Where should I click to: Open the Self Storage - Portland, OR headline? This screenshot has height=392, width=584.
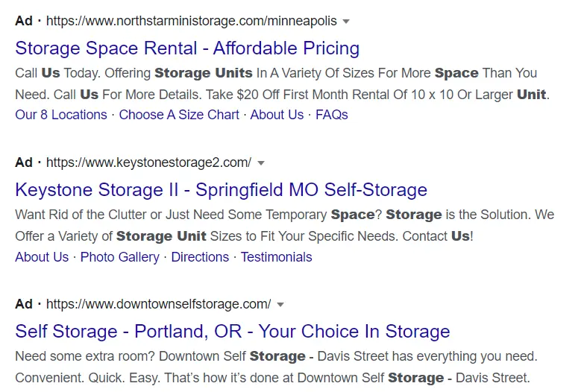232,331
